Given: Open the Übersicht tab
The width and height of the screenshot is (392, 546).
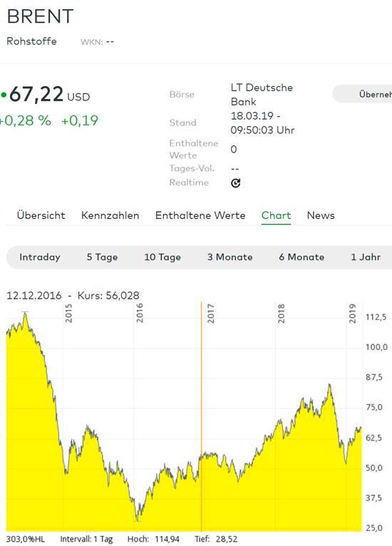Looking at the screenshot, I should click(41, 215).
